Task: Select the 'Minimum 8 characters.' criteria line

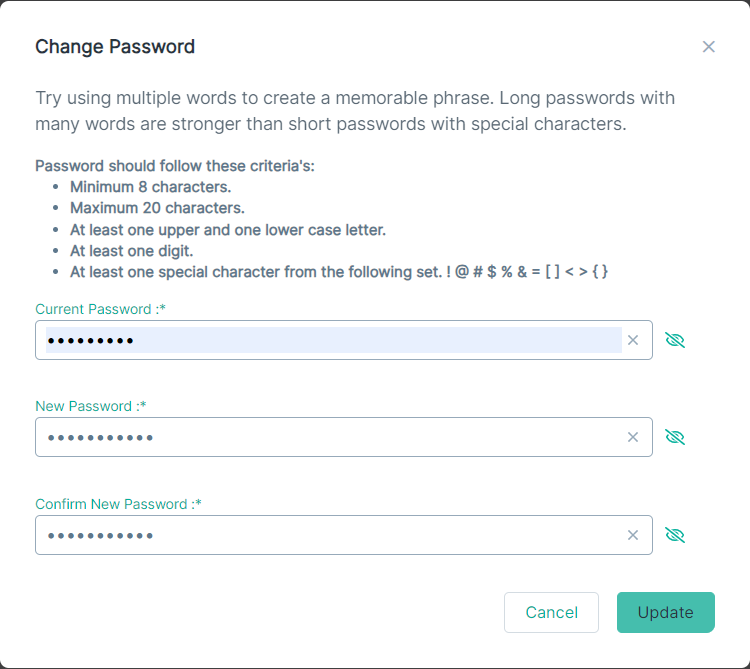Action: click(x=151, y=187)
